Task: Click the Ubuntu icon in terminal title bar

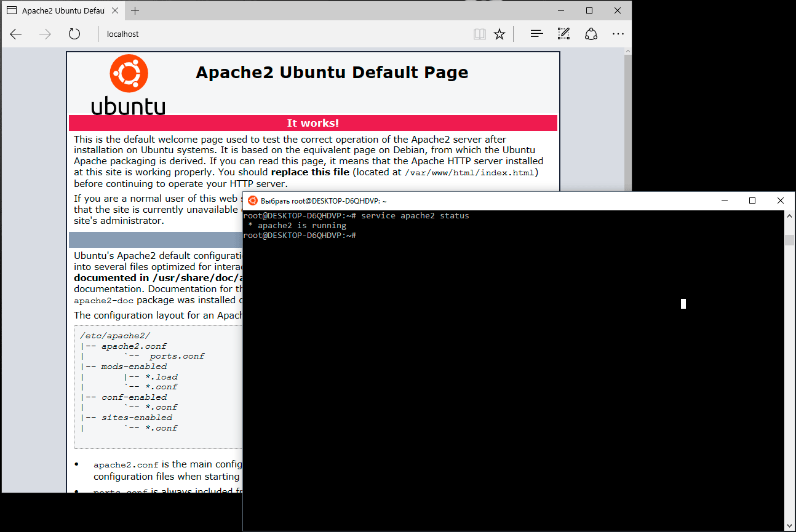Action: [252, 200]
